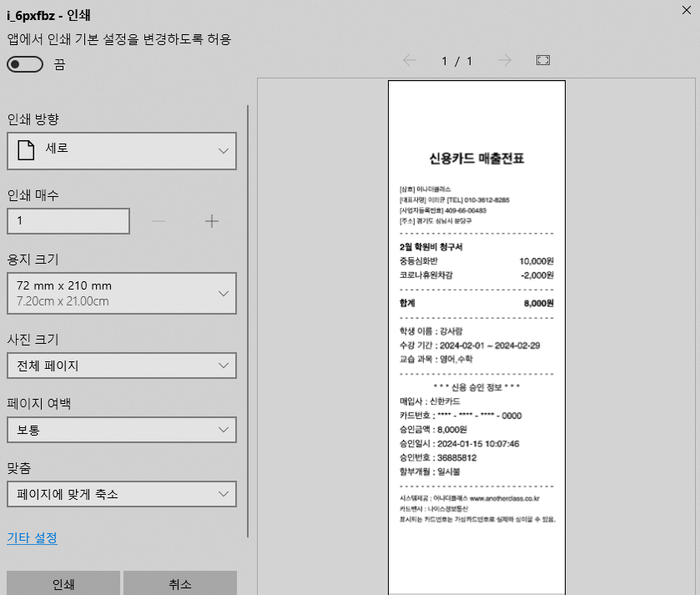Go to the next preview page arrow
The image size is (700, 595).
[504, 60]
